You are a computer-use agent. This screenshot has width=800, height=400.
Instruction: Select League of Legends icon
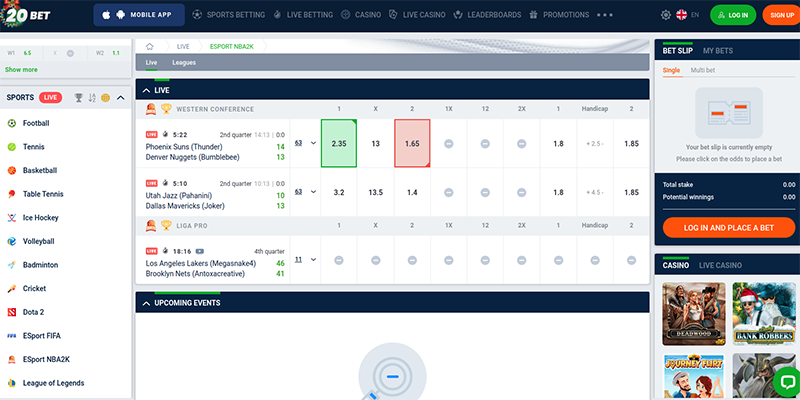[x=12, y=383]
